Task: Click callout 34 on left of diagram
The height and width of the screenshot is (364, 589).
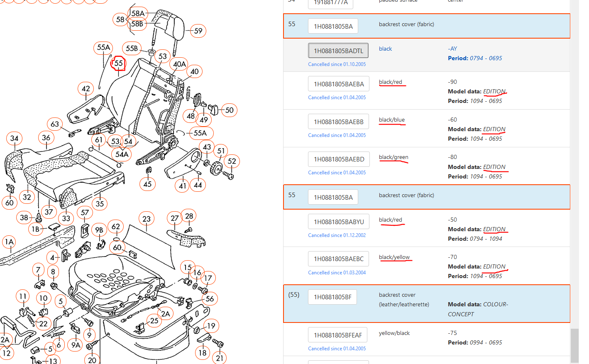Action: pos(14,138)
